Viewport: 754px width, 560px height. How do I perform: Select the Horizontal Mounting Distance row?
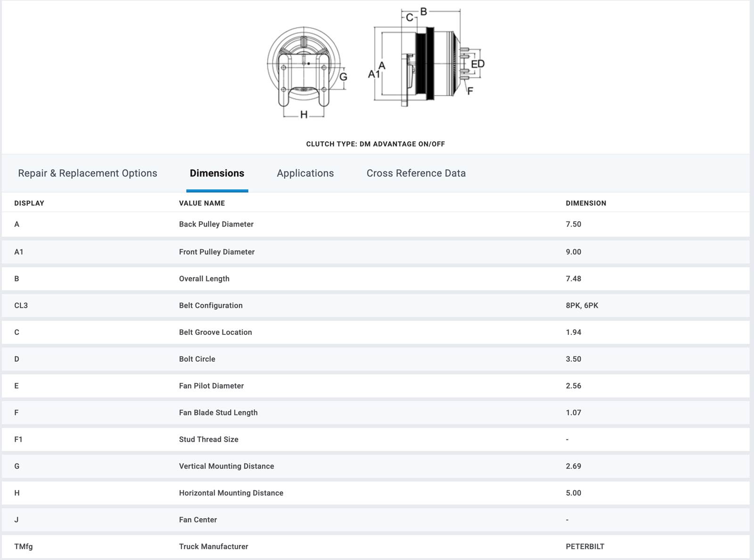pyautogui.click(x=231, y=493)
